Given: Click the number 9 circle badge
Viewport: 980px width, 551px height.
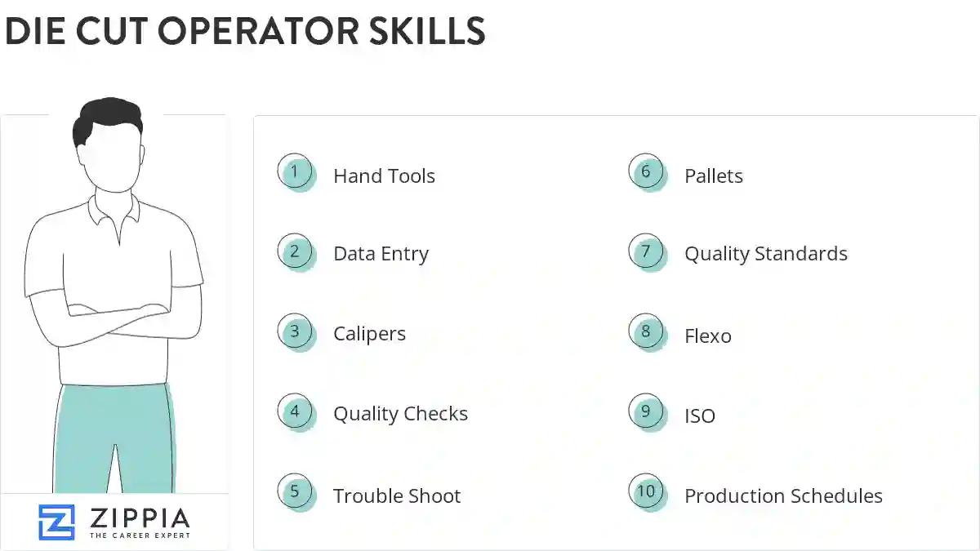Looking at the screenshot, I should 646,411.
